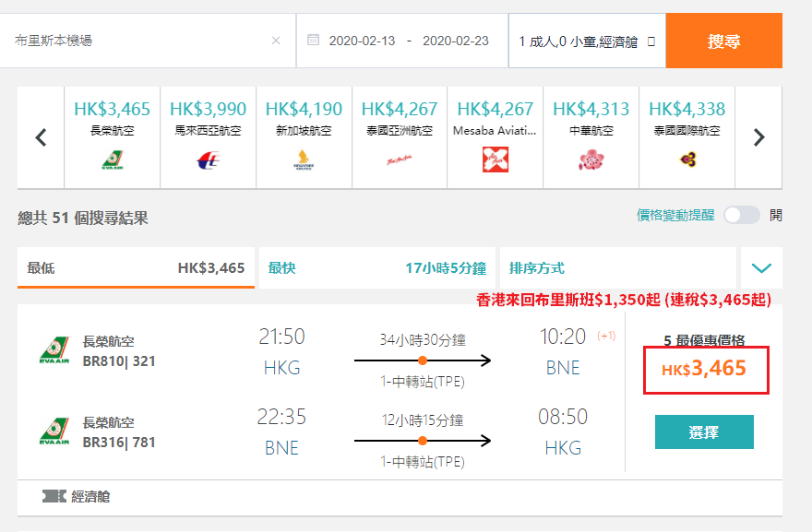Click outbound 1-中轉站(TPE) stopover text
Screen dimensions: 812x532
point(423,382)
